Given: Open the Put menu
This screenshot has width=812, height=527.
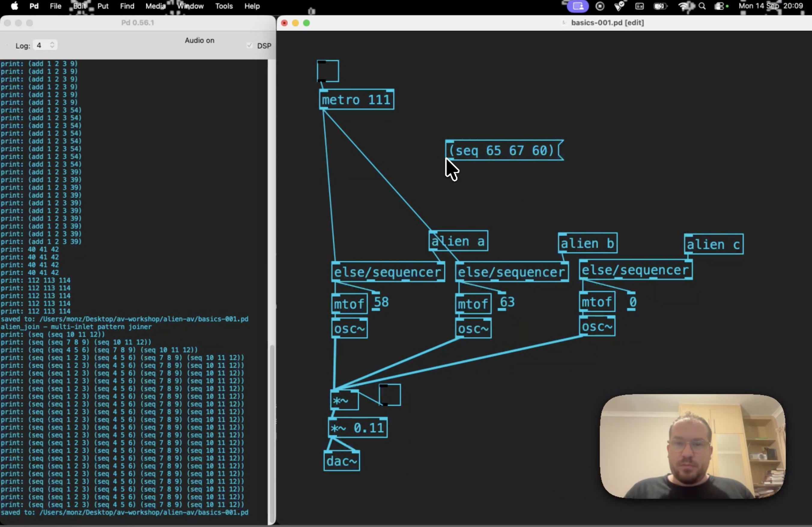Looking at the screenshot, I should pyautogui.click(x=103, y=6).
